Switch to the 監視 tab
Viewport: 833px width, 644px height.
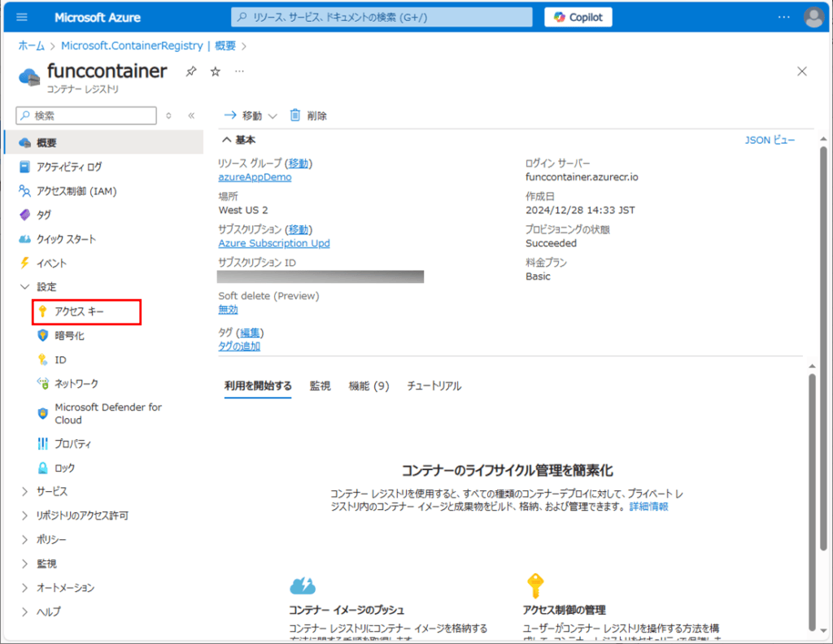[320, 385]
